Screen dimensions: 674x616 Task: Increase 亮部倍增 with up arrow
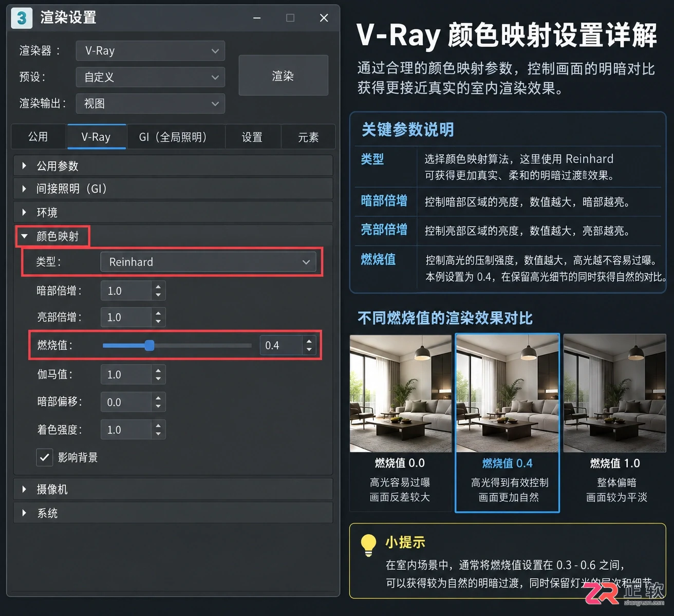click(x=158, y=312)
